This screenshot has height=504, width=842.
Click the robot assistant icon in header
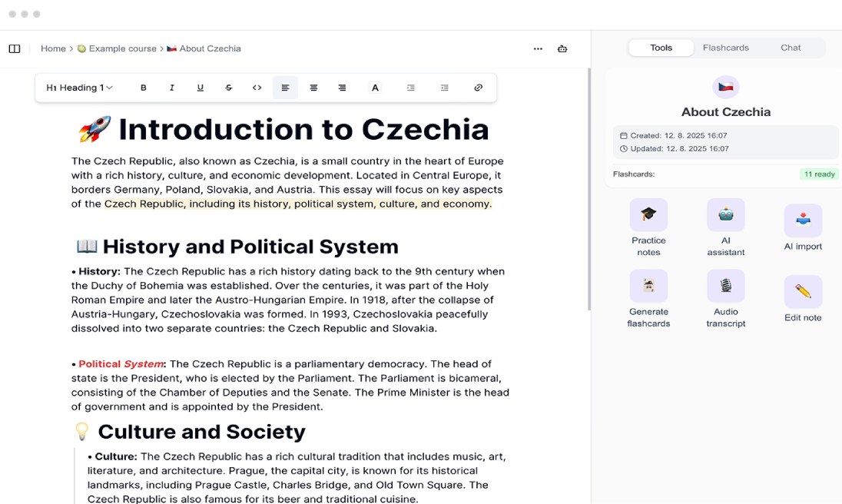click(562, 48)
